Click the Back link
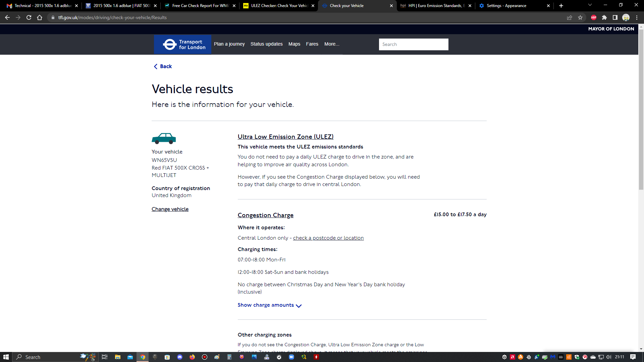Screen dimensions: 644x362 pos(163,66)
